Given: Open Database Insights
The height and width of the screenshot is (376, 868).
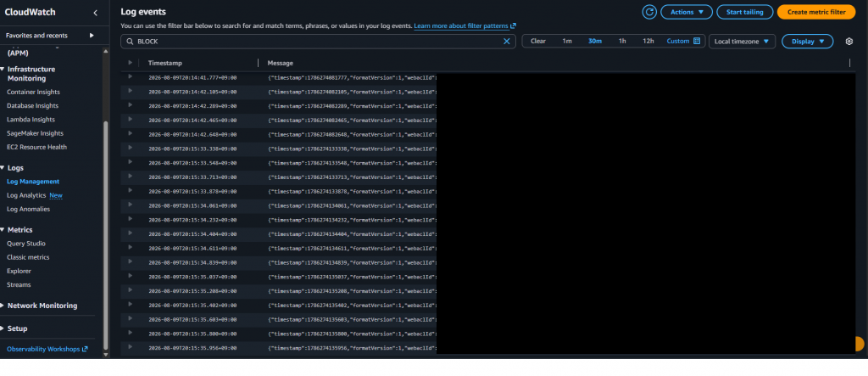Looking at the screenshot, I should tap(32, 106).
